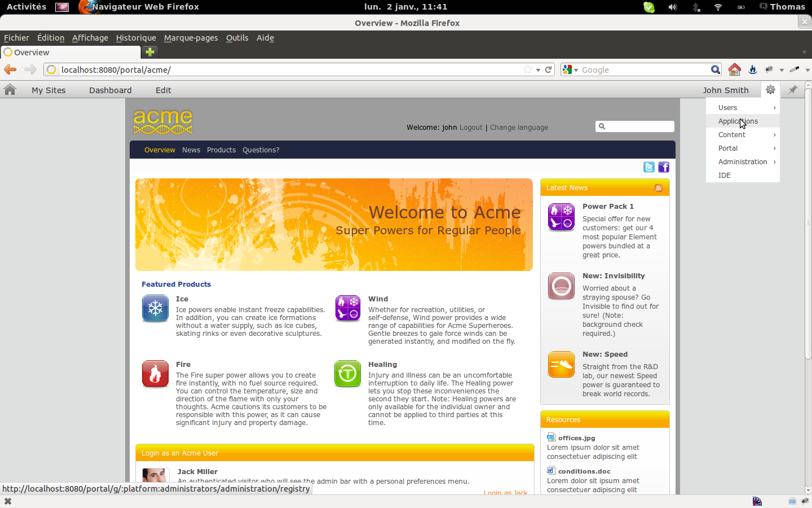The image size is (812, 508).
Task: Click the Acme site search field
Action: (x=635, y=126)
